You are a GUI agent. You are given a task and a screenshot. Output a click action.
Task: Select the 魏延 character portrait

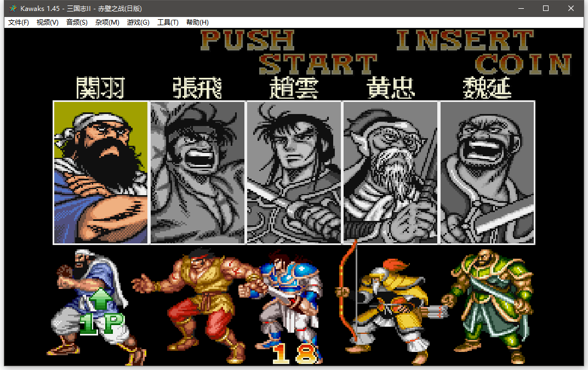487,172
